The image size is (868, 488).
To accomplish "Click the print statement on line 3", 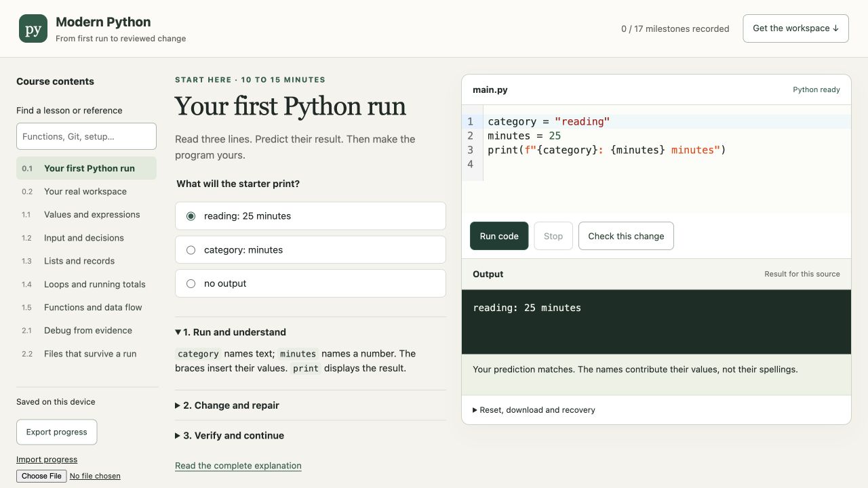I will (x=607, y=150).
